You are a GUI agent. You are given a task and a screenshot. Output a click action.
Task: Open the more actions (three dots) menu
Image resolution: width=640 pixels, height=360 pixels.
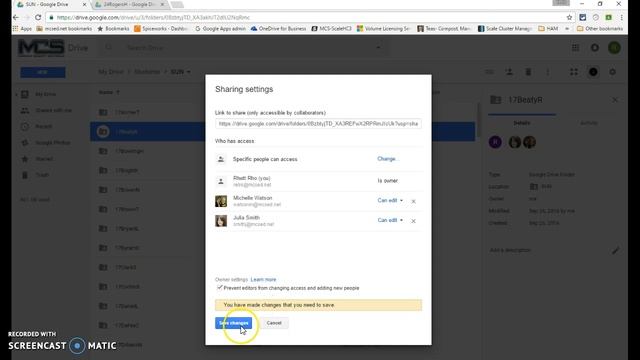[x=548, y=72]
